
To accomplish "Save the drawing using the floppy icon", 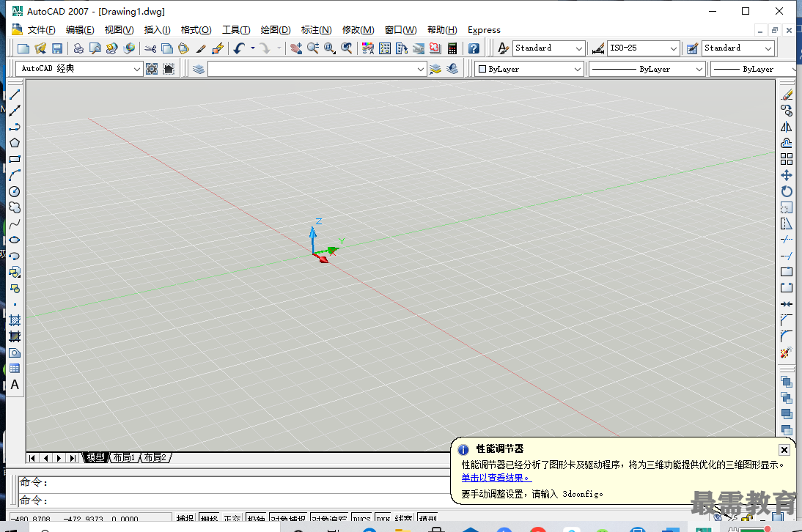I will click(x=57, y=48).
